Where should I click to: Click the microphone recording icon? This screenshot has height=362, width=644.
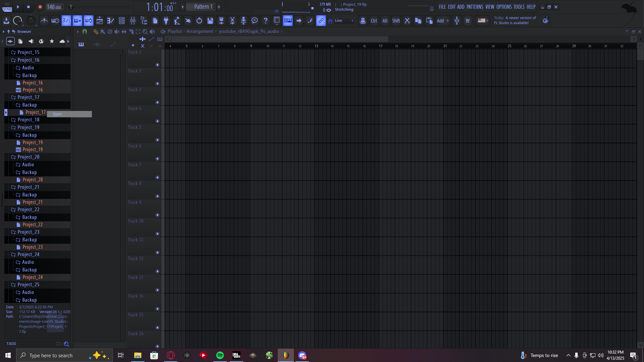244,21
